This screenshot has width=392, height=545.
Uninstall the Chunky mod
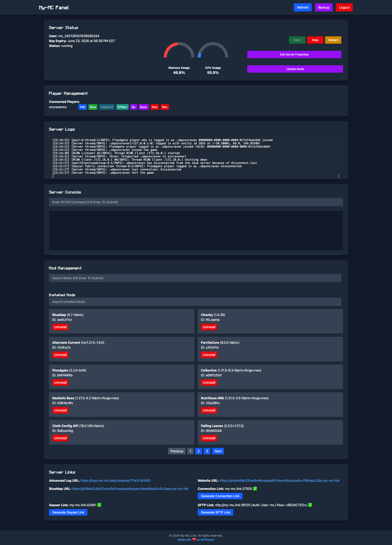(x=209, y=327)
